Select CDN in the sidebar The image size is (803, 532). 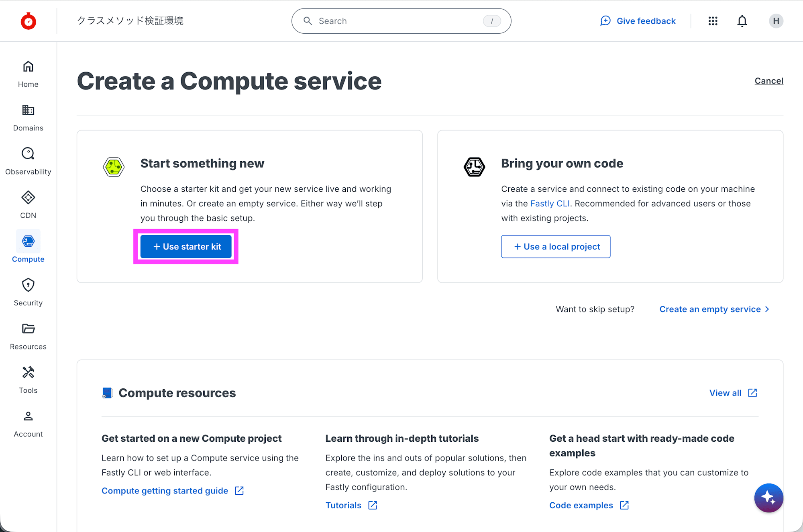click(x=28, y=205)
